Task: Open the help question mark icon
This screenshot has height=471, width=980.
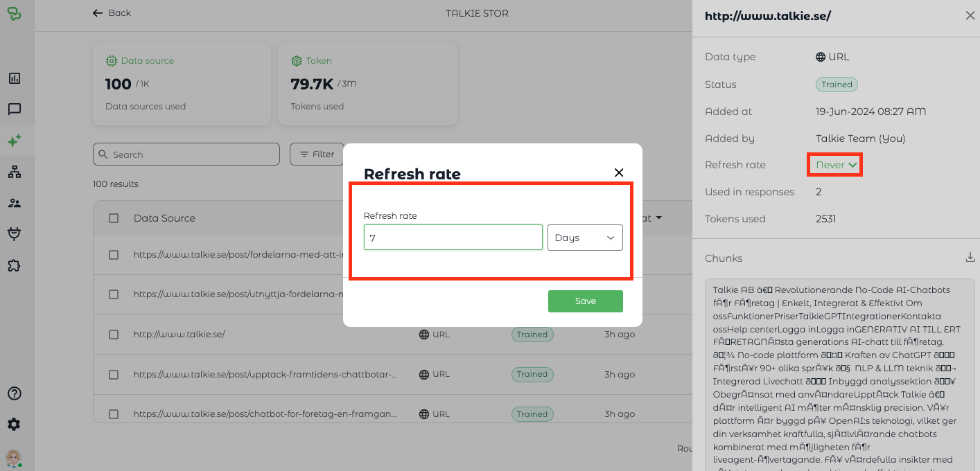Action: [x=15, y=393]
